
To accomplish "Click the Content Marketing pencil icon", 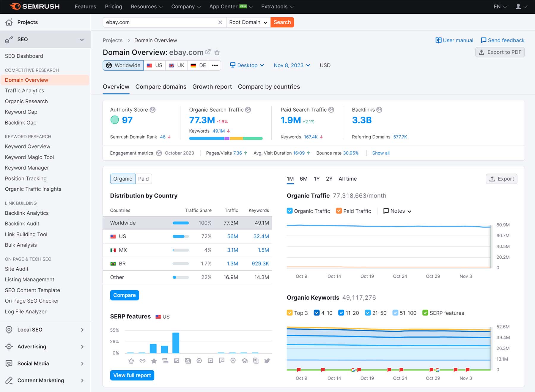I will (x=9, y=380).
